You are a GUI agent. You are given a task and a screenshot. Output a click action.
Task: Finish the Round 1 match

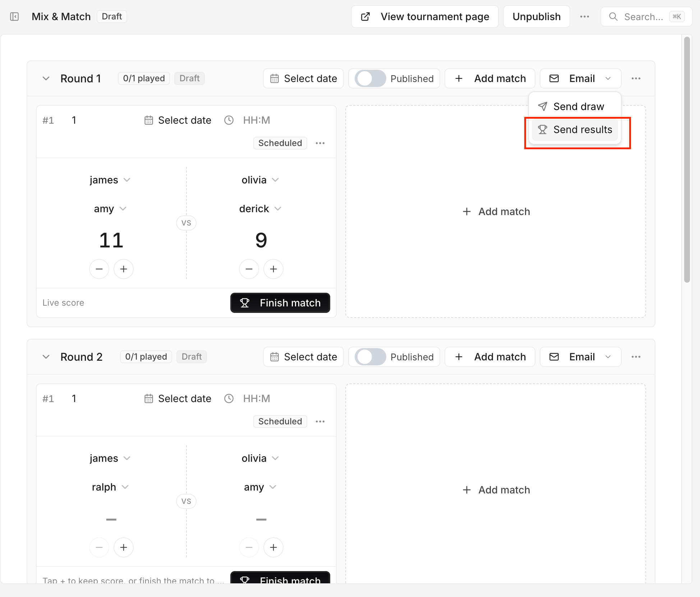point(280,303)
